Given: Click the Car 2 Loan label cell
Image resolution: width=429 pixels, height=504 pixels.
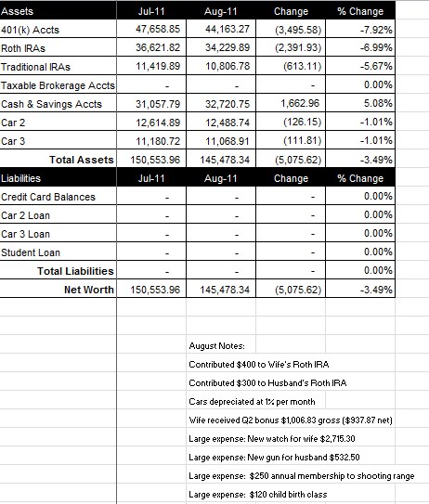Looking at the screenshot, I should (x=58, y=214).
